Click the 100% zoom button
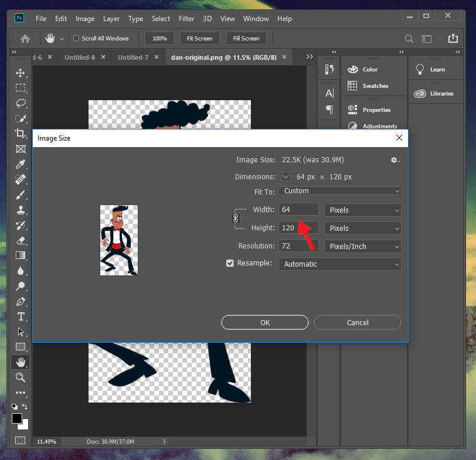This screenshot has height=460, width=476. tap(159, 39)
